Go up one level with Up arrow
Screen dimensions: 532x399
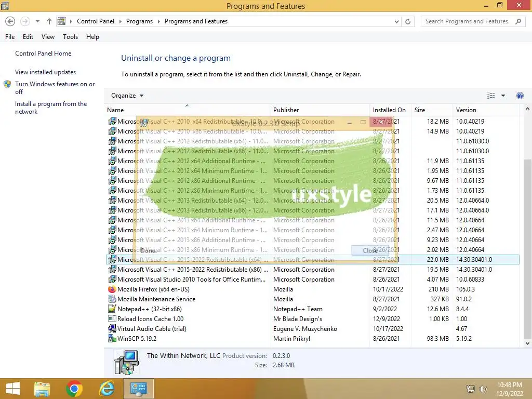[49, 21]
